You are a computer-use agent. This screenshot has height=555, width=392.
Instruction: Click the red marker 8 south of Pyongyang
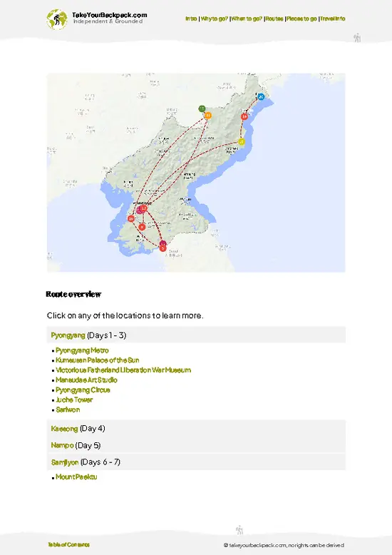142,227
